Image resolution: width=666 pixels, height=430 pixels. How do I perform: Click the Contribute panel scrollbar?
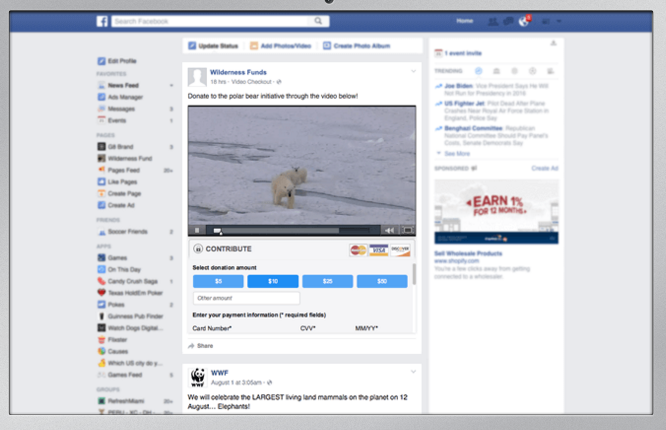tap(414, 274)
